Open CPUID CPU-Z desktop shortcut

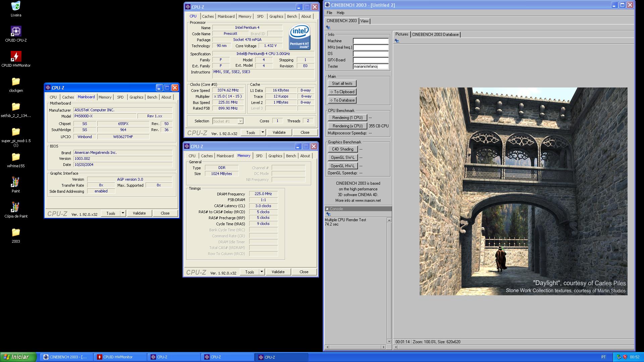click(16, 31)
